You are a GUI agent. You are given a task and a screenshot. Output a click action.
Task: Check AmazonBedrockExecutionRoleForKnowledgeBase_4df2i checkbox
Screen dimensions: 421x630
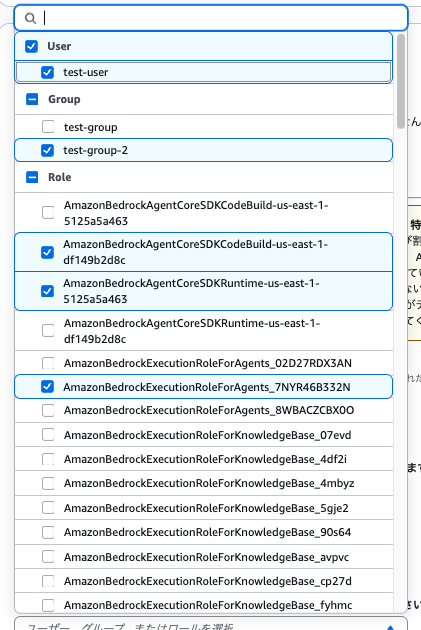click(48, 459)
